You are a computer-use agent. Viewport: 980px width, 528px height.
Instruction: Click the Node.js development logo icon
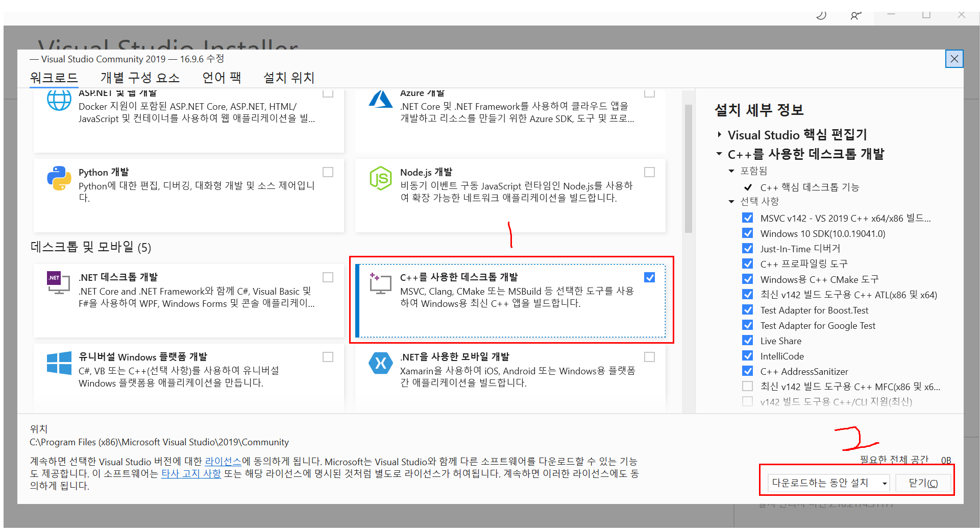point(380,178)
